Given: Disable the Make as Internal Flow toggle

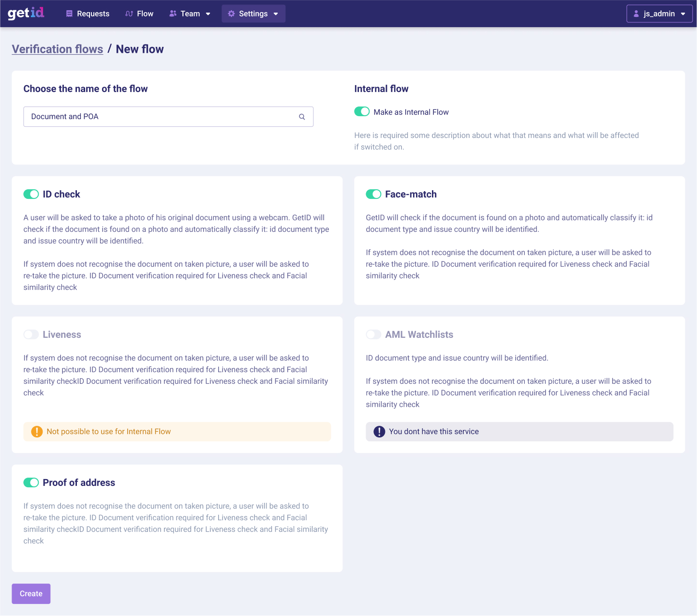Looking at the screenshot, I should (362, 112).
